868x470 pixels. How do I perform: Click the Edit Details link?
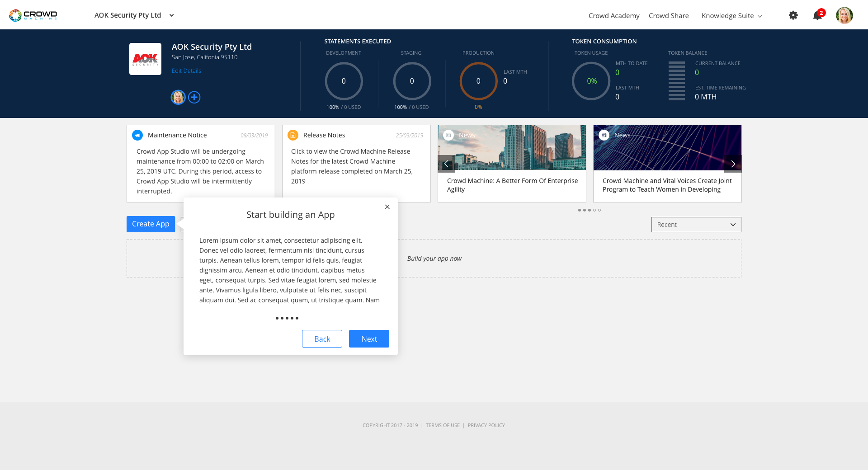pyautogui.click(x=186, y=71)
